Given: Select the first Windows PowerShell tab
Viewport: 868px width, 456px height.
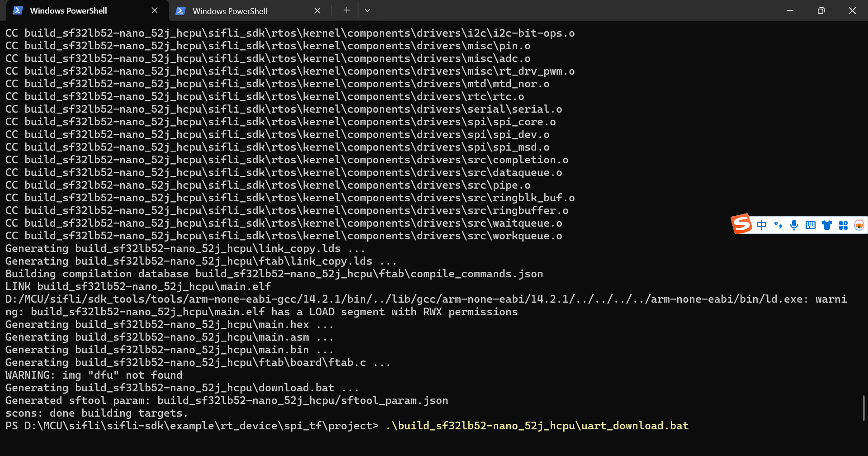Looking at the screenshot, I should pyautogui.click(x=68, y=11).
